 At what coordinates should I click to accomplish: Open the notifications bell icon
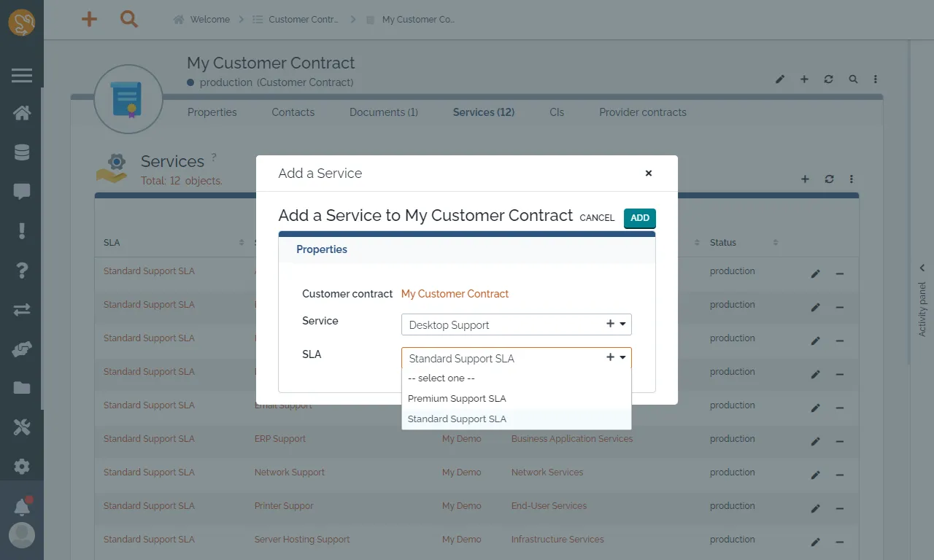tap(22, 507)
